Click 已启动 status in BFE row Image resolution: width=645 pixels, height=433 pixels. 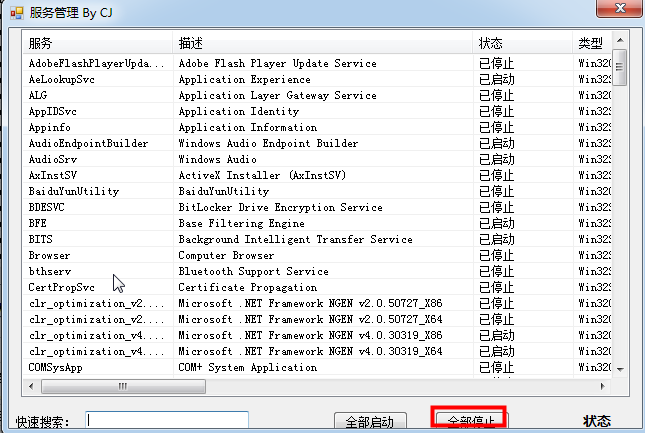(x=497, y=223)
